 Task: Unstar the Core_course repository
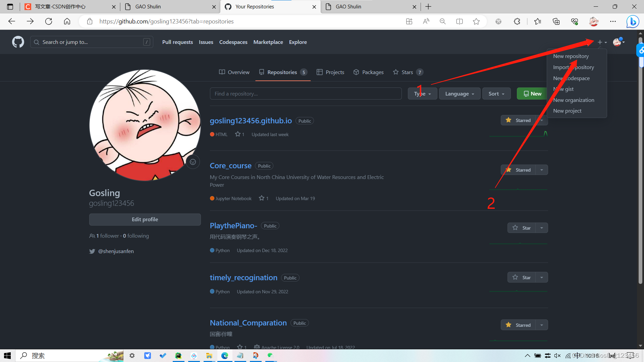[518, 170]
